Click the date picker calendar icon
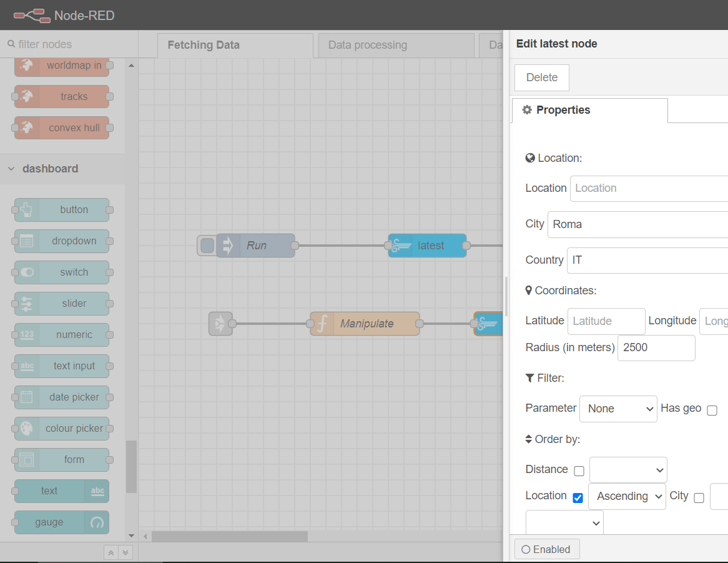 (x=26, y=397)
